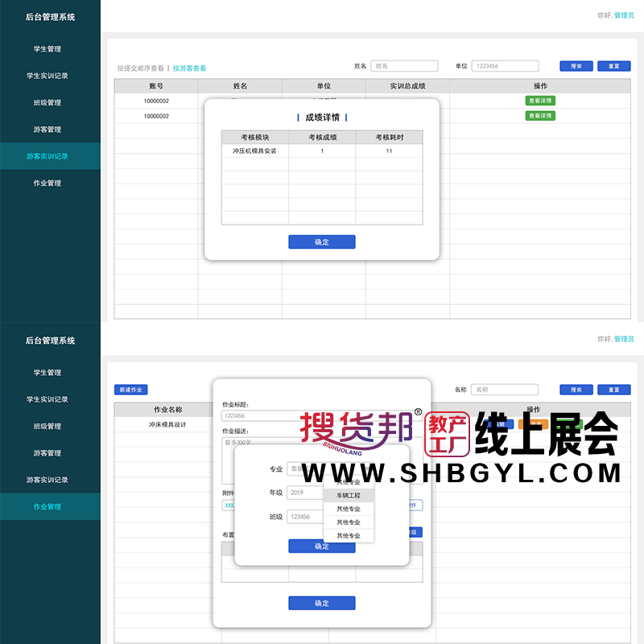Select the 冲压机模具安装 cell

[254, 151]
